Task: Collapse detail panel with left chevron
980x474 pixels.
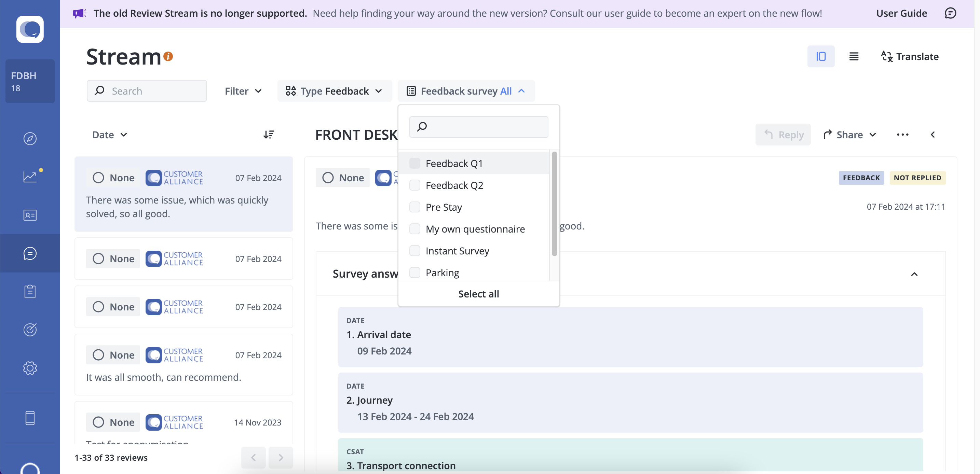Action: [x=933, y=135]
